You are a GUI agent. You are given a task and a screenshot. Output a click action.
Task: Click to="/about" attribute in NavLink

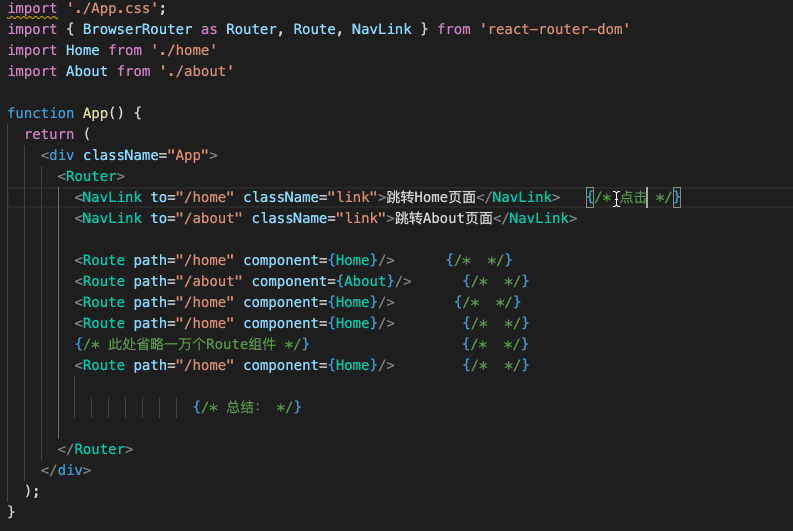tap(197, 218)
